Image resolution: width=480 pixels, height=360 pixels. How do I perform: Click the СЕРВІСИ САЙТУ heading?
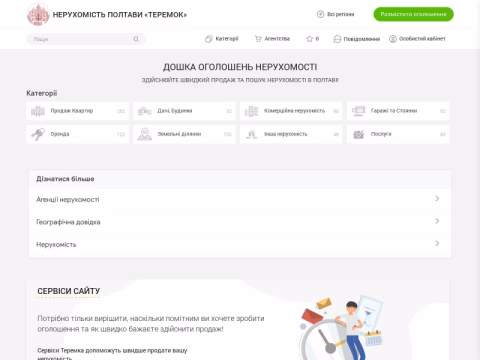[69, 291]
